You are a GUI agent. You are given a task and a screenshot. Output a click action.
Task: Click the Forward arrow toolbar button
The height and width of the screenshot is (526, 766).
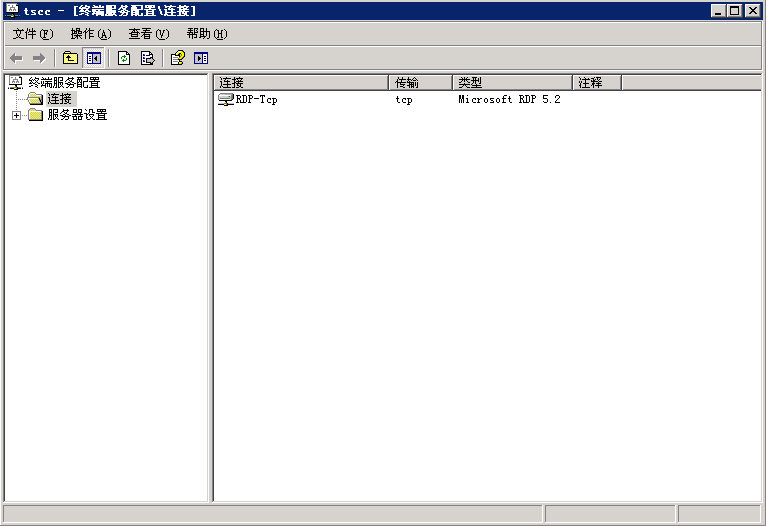point(39,59)
